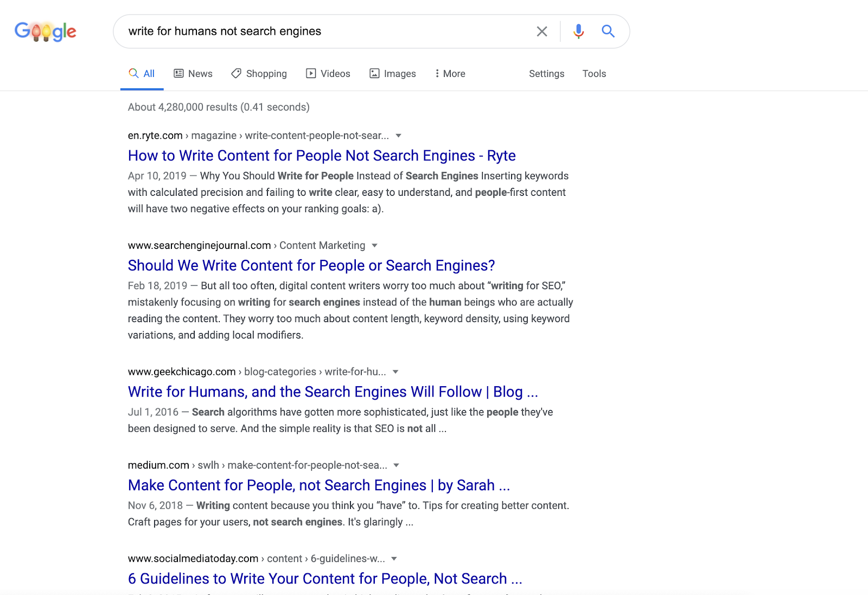The image size is (868, 595).
Task: Expand the medium.com result options arrow
Action: click(397, 465)
